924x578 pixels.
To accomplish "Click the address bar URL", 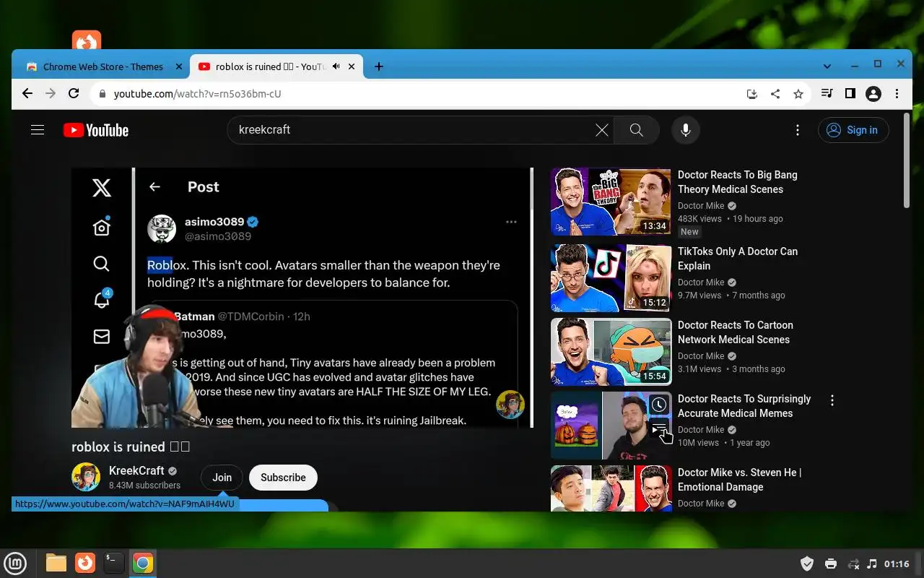I will tap(197, 94).
